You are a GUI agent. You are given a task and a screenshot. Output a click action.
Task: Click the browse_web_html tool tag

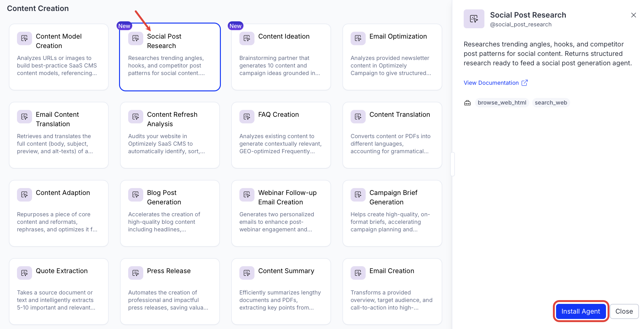pyautogui.click(x=502, y=103)
